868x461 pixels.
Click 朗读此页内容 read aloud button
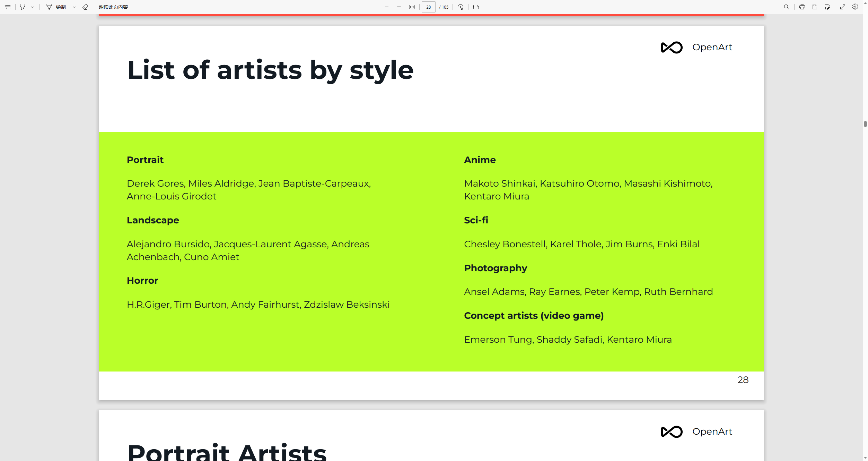point(113,7)
